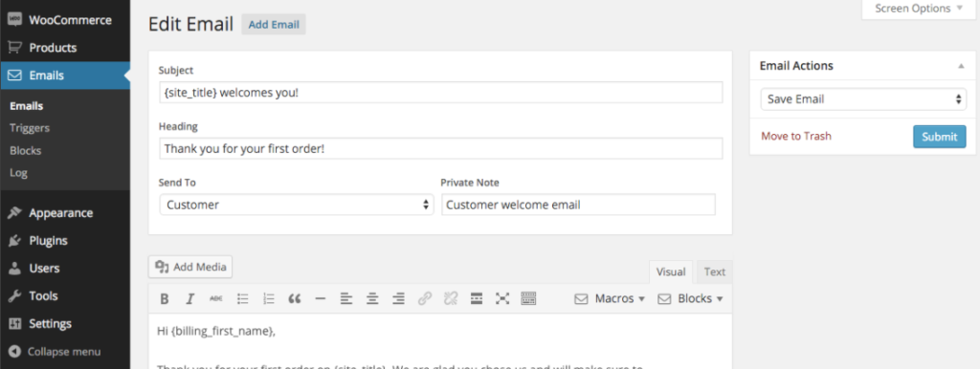Click into the Private Note field

pyautogui.click(x=578, y=205)
